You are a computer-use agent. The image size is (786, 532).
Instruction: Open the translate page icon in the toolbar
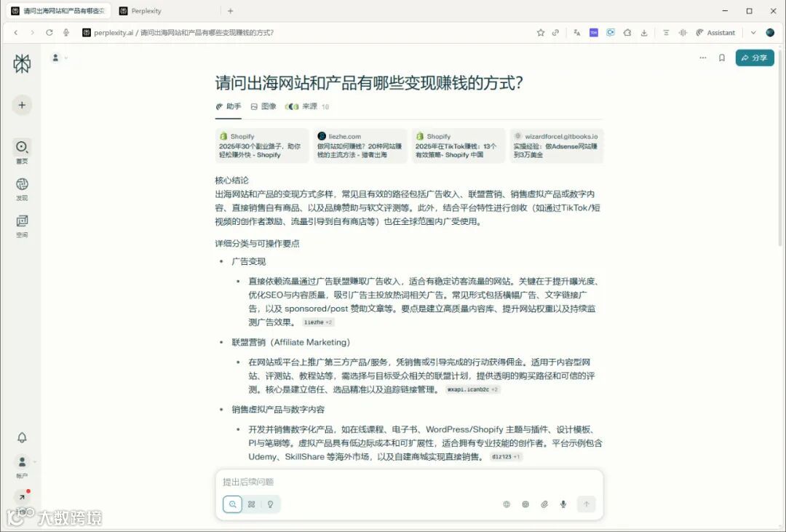pos(577,33)
